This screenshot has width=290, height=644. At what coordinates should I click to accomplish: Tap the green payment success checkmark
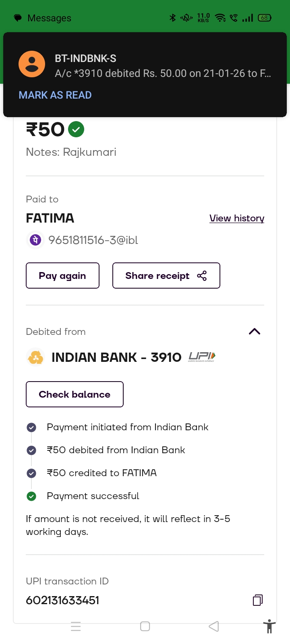76,130
